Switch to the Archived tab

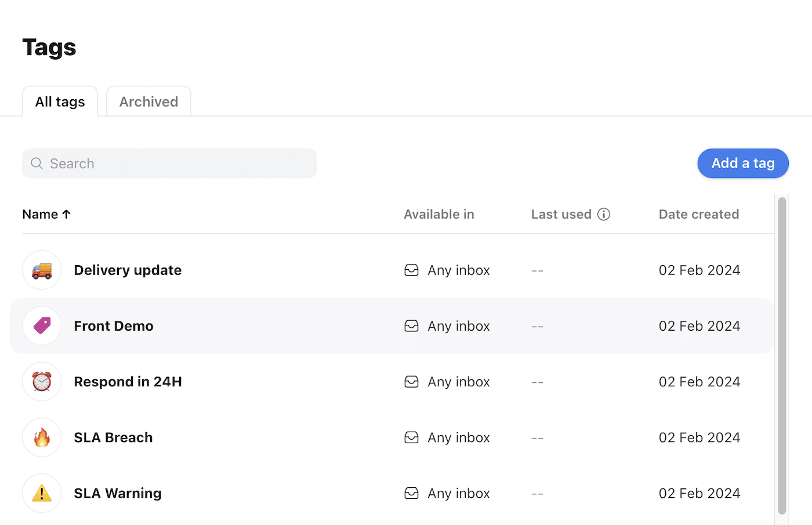pyautogui.click(x=148, y=102)
